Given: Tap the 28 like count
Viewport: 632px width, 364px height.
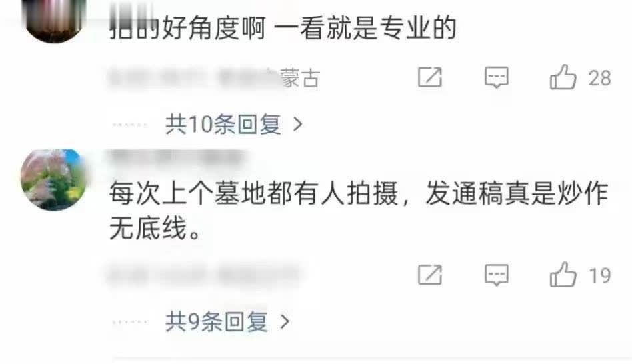Looking at the screenshot, I should (x=599, y=78).
